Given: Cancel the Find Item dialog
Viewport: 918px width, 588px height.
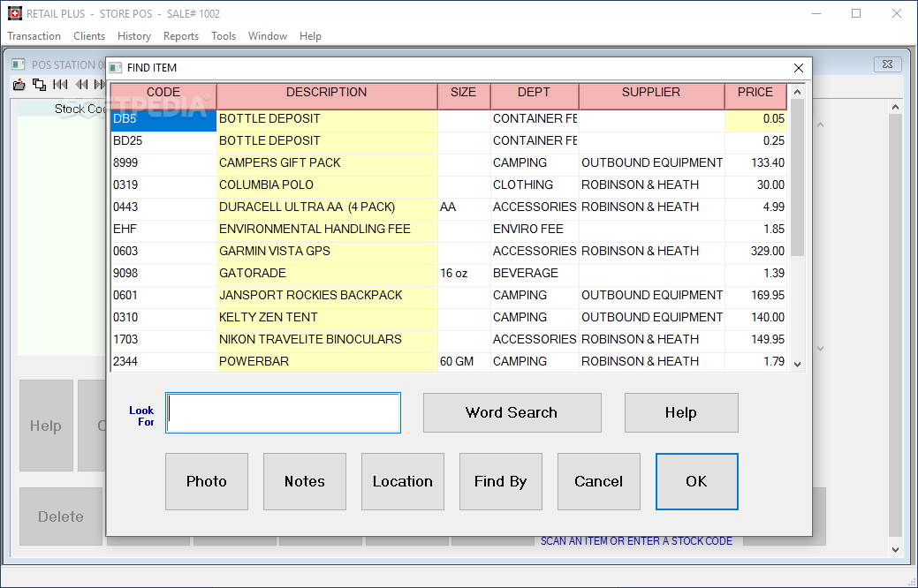Looking at the screenshot, I should tap(599, 481).
